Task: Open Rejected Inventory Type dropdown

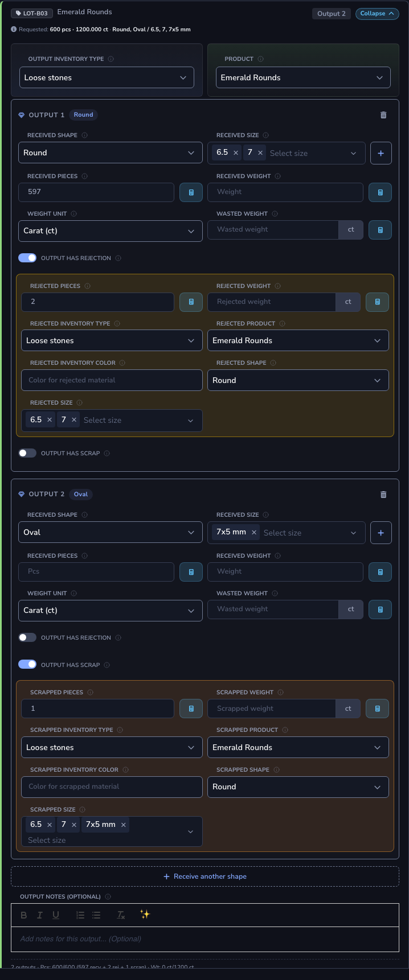Action: coord(112,341)
